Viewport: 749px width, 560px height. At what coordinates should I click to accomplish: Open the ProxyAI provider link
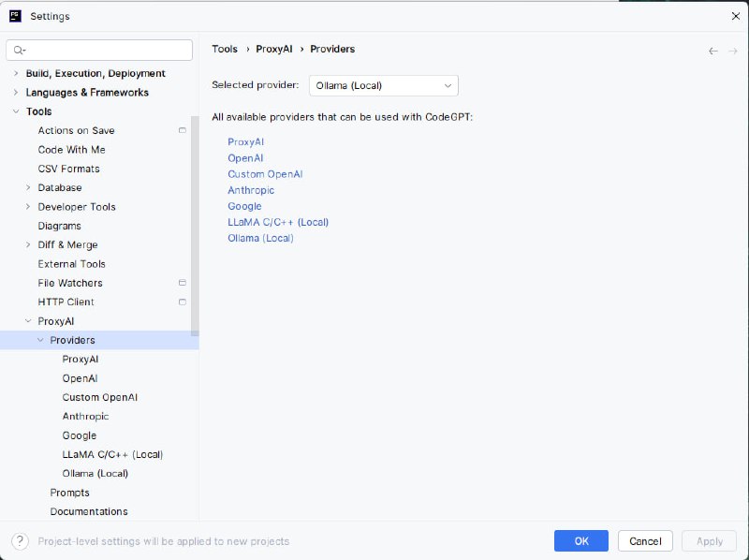pyautogui.click(x=245, y=142)
